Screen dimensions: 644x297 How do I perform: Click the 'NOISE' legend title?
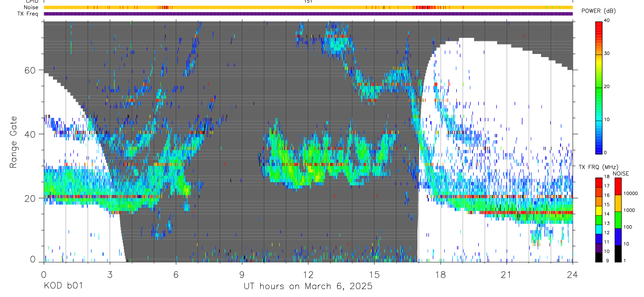[x=621, y=173]
